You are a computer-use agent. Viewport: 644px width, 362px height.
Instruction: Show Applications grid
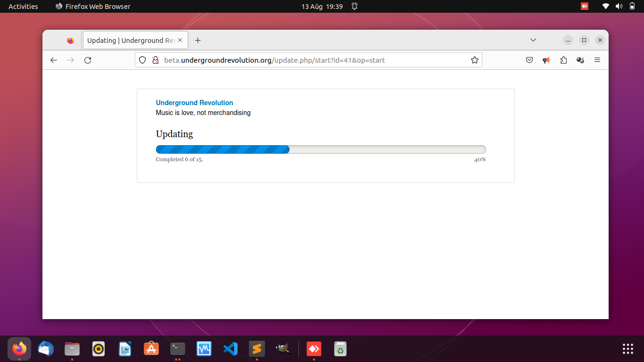tap(628, 349)
